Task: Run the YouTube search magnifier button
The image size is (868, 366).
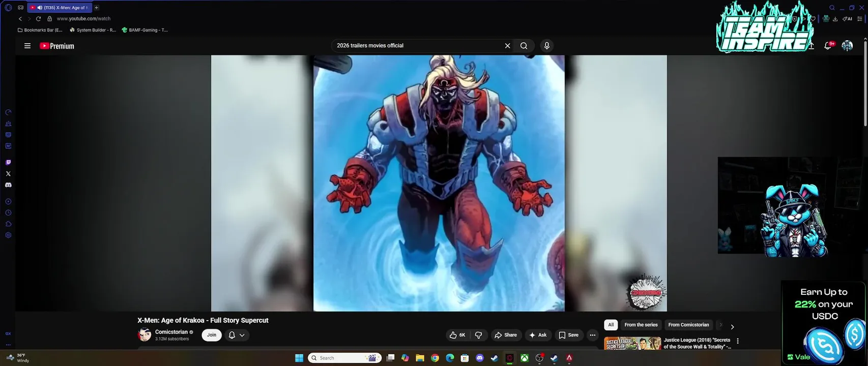Action: [x=524, y=46]
